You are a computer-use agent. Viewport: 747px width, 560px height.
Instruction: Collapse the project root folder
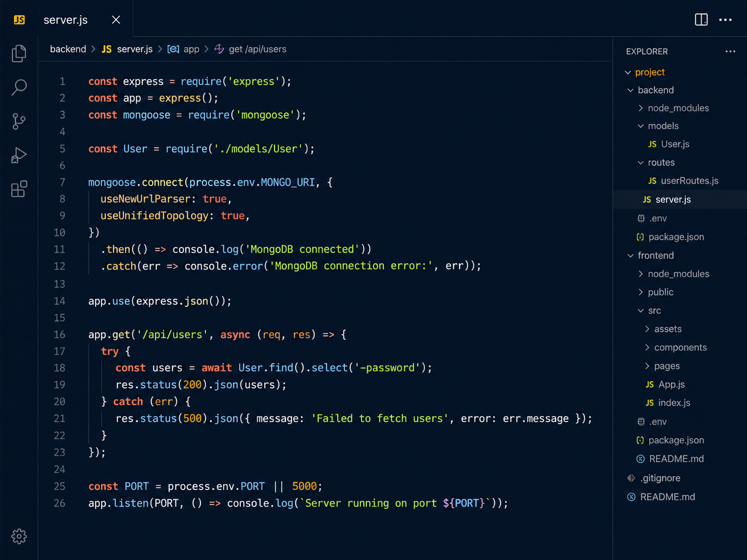(x=628, y=72)
